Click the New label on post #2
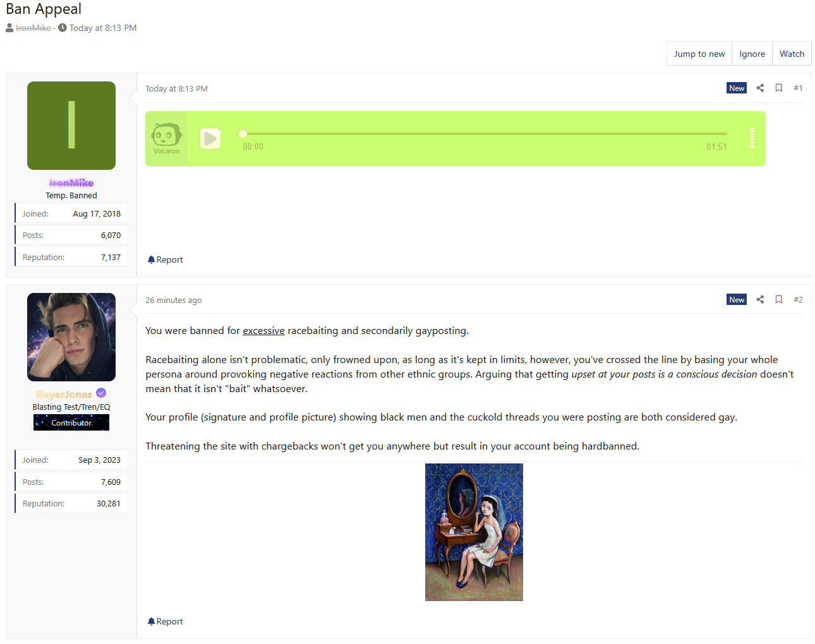Image resolution: width=815 pixels, height=644 pixels. pyautogui.click(x=737, y=299)
